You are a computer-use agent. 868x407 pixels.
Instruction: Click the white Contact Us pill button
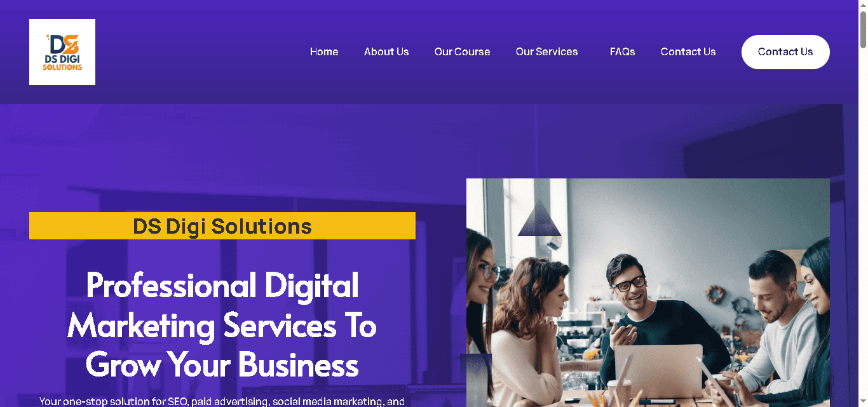[785, 52]
